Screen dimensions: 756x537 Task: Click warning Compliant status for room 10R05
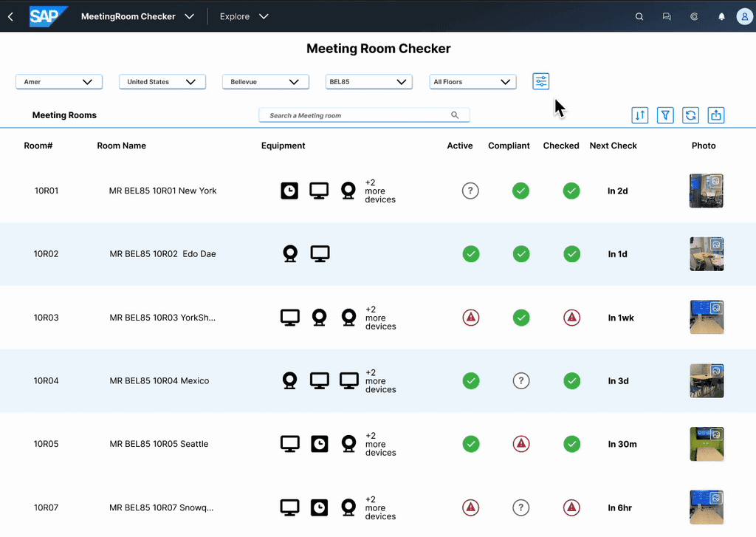click(x=521, y=444)
